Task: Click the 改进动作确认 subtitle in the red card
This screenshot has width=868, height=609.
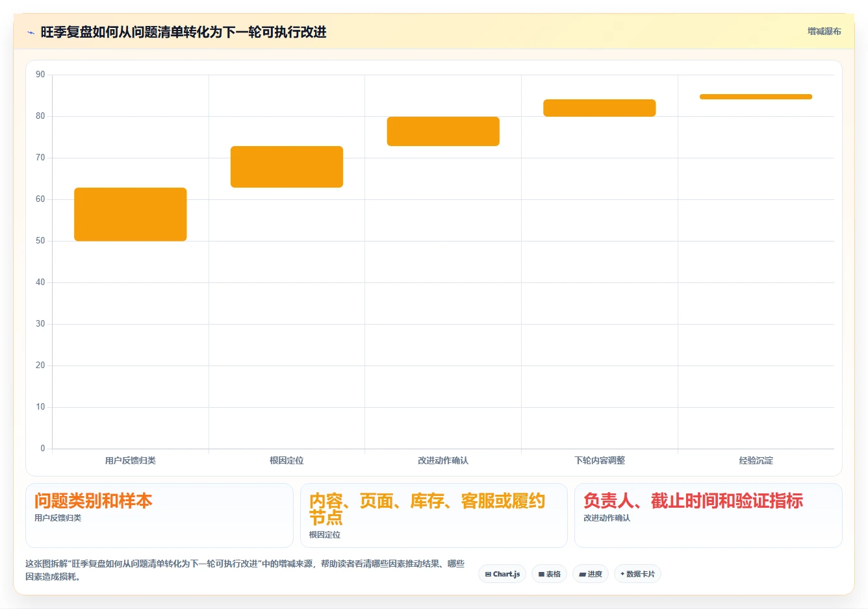Action: point(607,518)
